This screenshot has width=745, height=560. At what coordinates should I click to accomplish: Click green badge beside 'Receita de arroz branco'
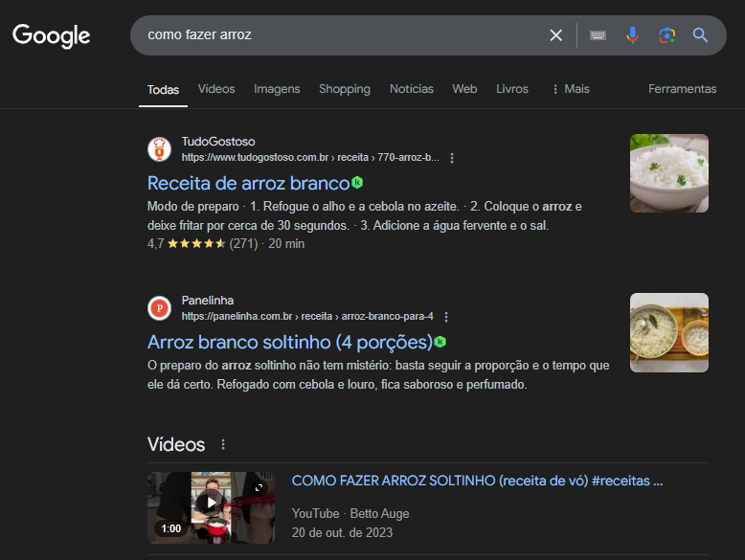click(x=357, y=183)
